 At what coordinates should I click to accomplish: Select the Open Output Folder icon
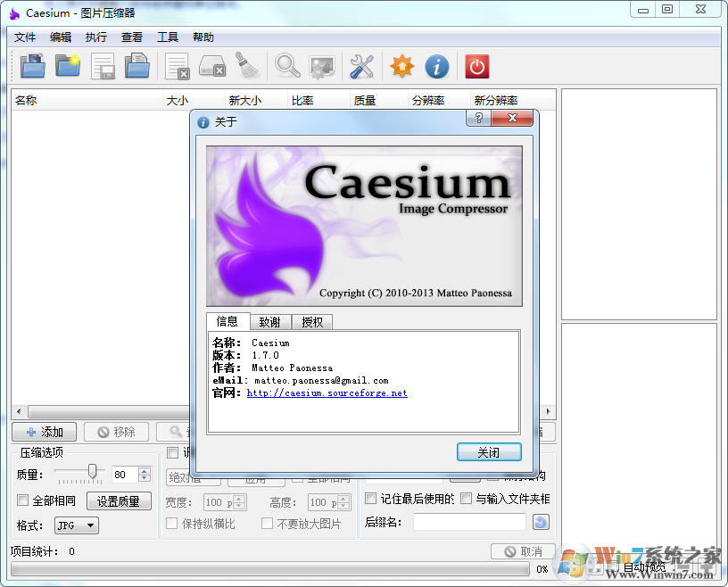(137, 66)
